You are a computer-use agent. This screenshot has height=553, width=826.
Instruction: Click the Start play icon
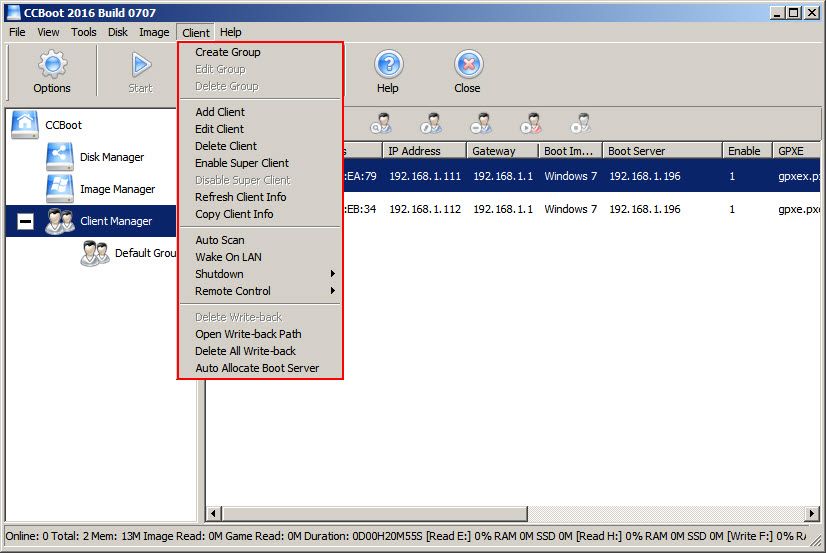pyautogui.click(x=141, y=64)
